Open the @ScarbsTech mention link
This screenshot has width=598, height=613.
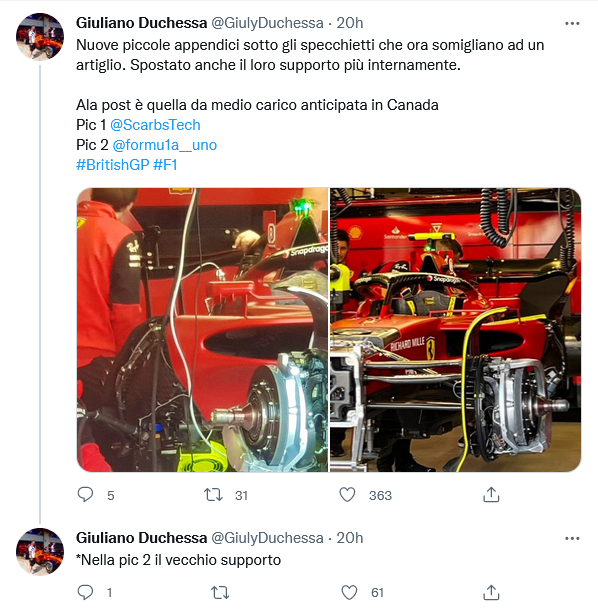click(x=155, y=125)
